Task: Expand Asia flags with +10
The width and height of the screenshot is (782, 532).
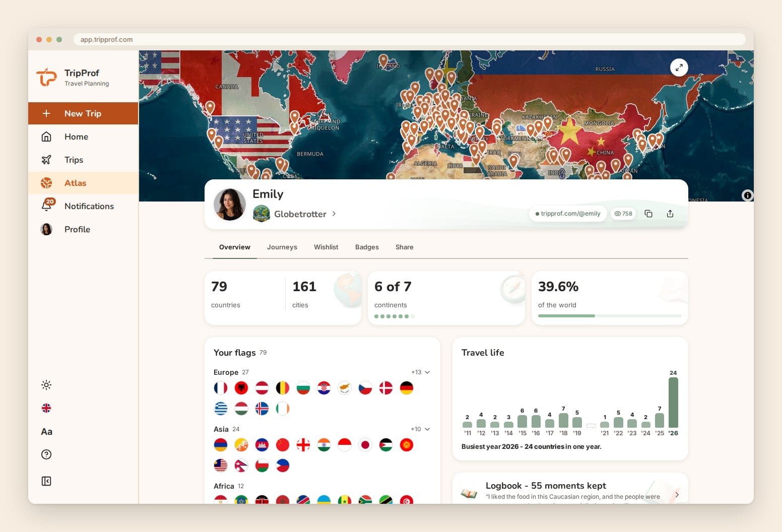Action: pos(421,429)
